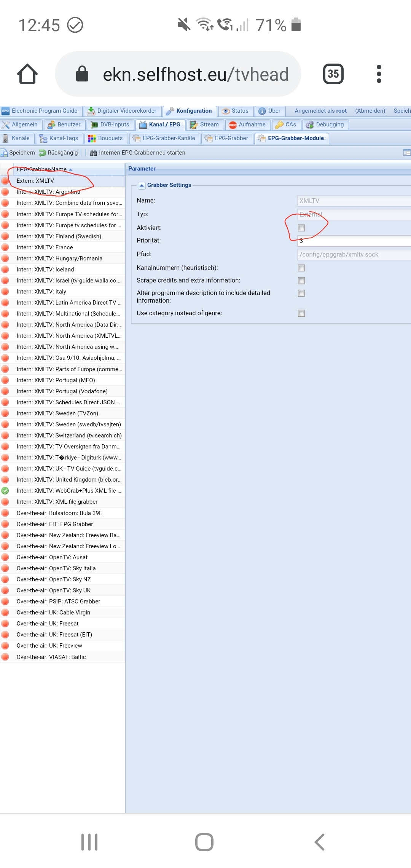The image size is (411, 868).
Task: Click the view-layout icon at toolbar right
Action: click(x=407, y=153)
